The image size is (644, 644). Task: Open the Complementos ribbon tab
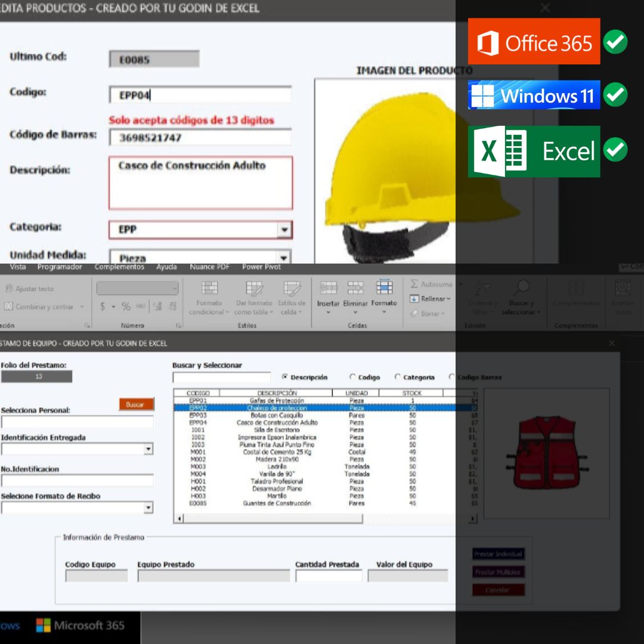pos(119,267)
